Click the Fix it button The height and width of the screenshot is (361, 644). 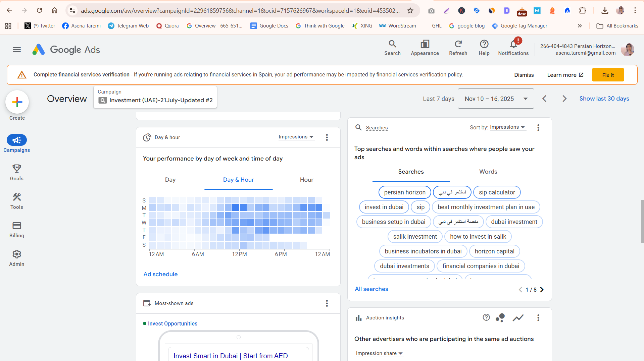[x=608, y=75]
